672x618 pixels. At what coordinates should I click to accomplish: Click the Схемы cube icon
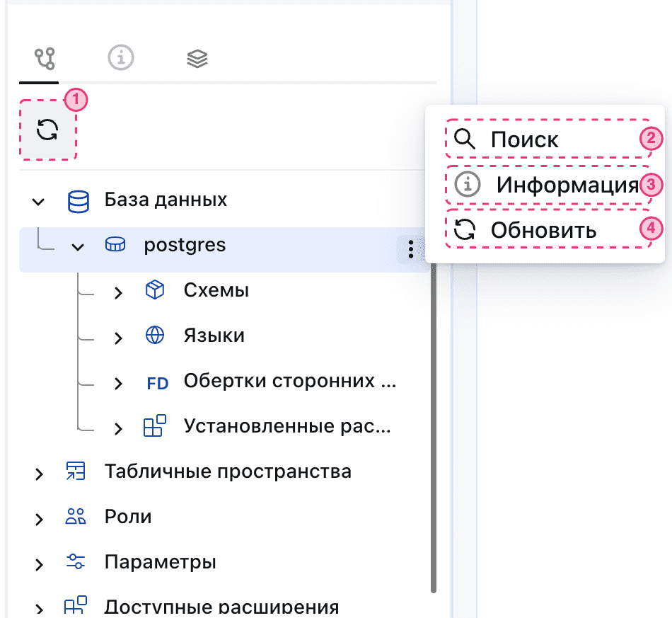(x=155, y=290)
